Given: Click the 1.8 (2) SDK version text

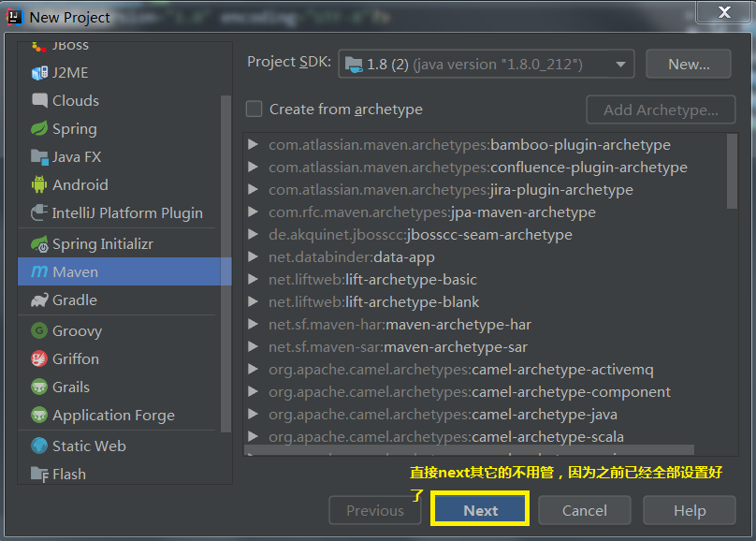Looking at the screenshot, I should 387,65.
